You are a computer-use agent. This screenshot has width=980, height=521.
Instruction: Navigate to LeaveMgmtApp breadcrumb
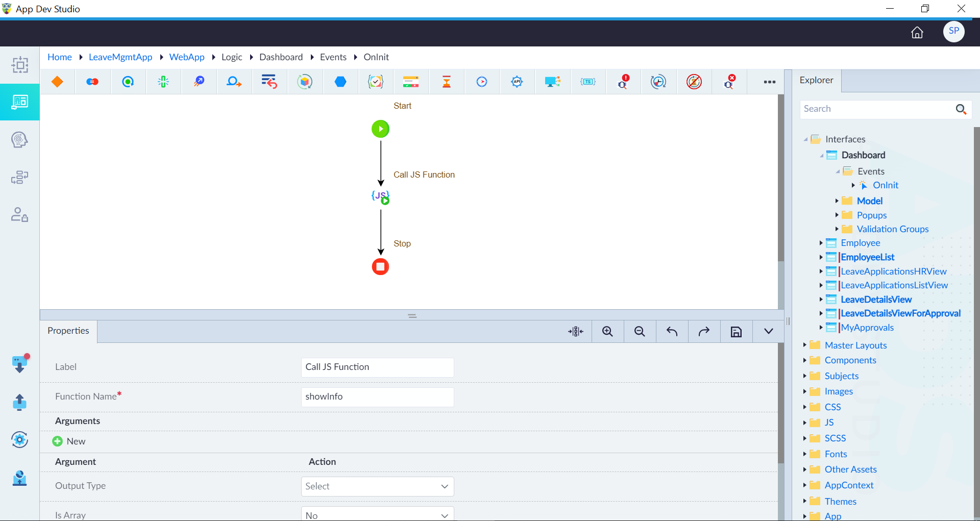coord(120,57)
